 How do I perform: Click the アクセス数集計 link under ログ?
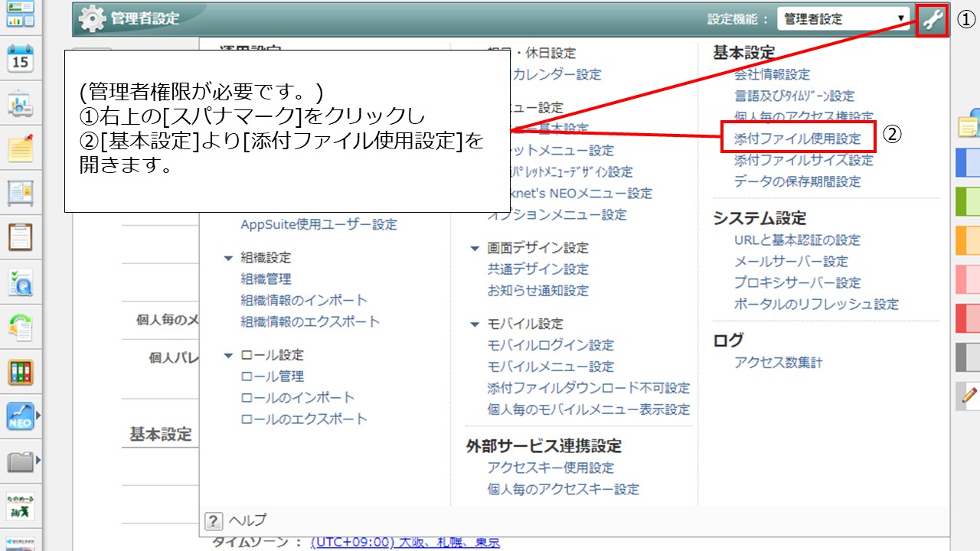pyautogui.click(x=778, y=363)
